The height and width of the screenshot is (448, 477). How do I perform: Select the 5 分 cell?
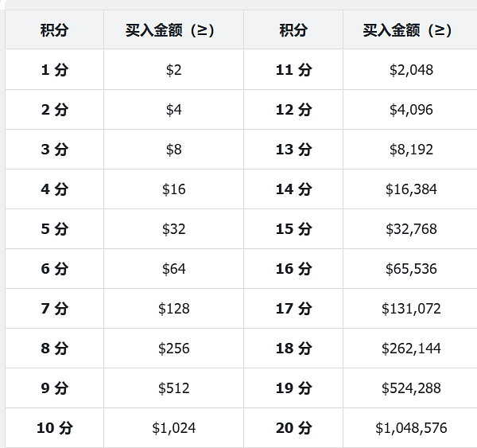point(54,229)
